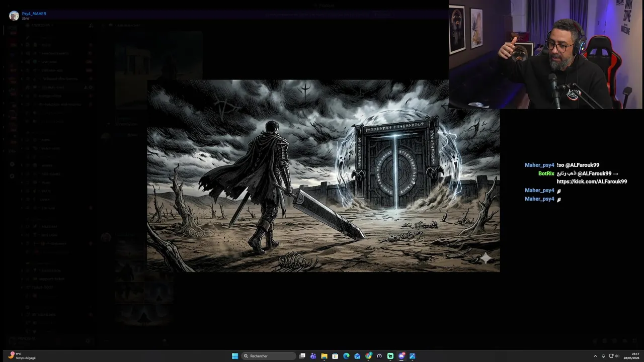This screenshot has height=362, width=644.
Task: Open the Photos app in the taskbar
Action: tap(413, 356)
